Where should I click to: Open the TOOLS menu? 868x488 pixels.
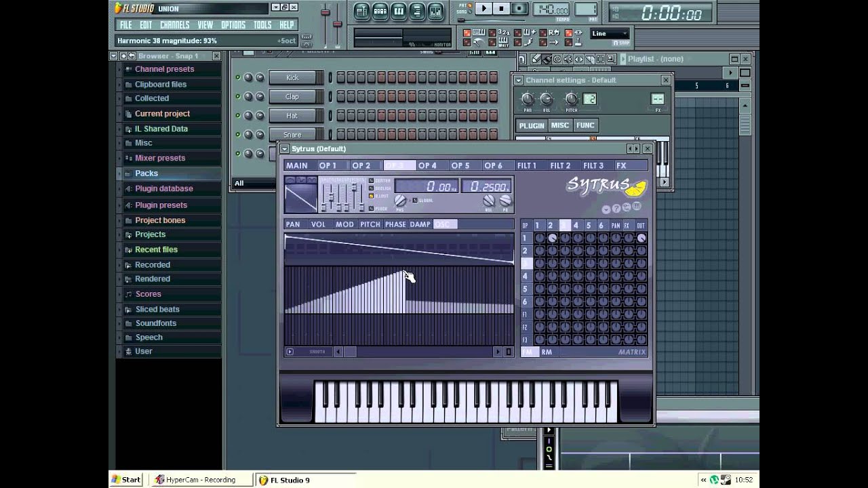tap(262, 25)
